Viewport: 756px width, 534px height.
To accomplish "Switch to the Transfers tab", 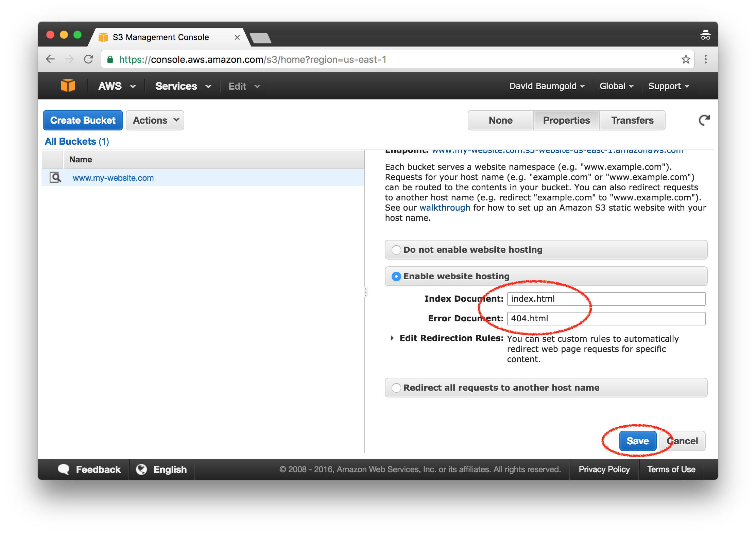I will [632, 120].
